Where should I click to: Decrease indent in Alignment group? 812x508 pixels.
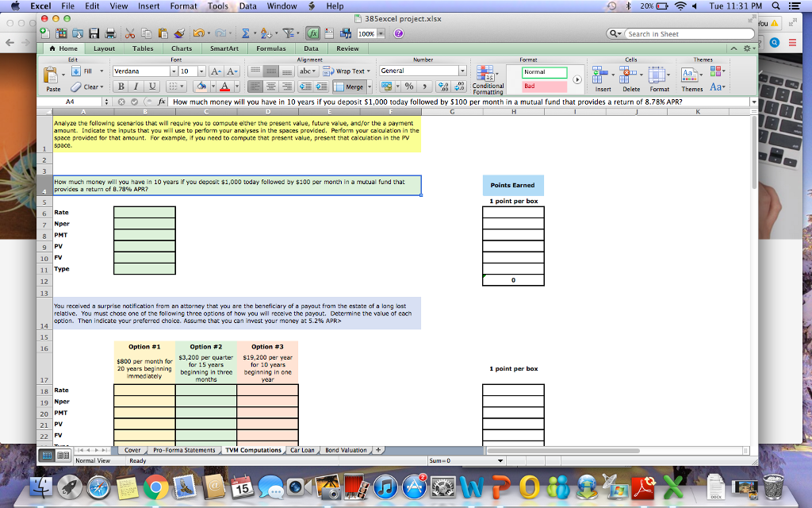[305, 87]
